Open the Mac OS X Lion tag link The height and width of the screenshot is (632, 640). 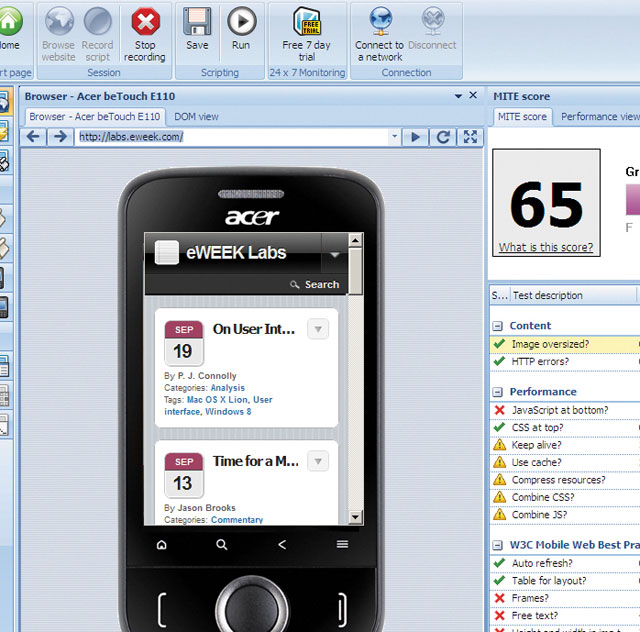(217, 400)
